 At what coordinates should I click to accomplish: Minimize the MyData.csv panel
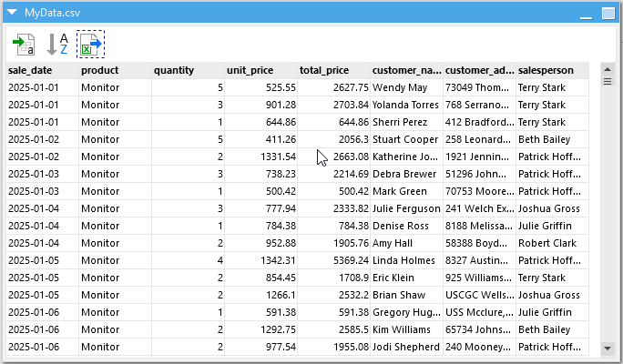pyautogui.click(x=587, y=14)
